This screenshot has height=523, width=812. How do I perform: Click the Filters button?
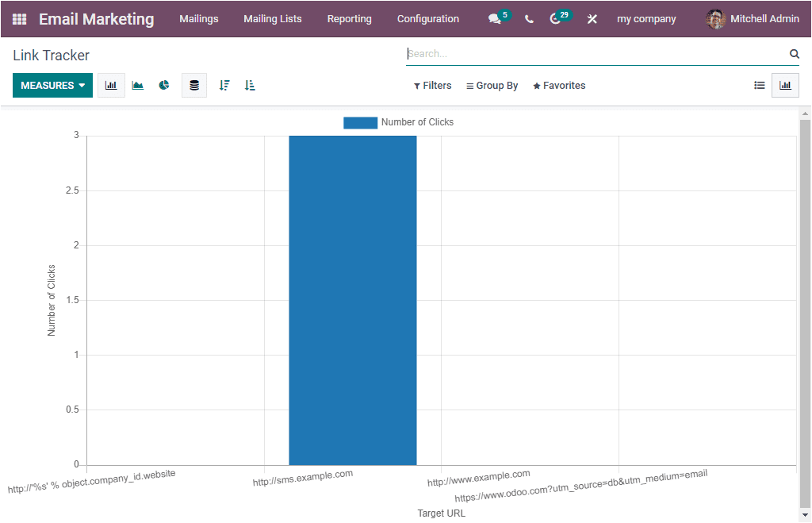(x=432, y=85)
